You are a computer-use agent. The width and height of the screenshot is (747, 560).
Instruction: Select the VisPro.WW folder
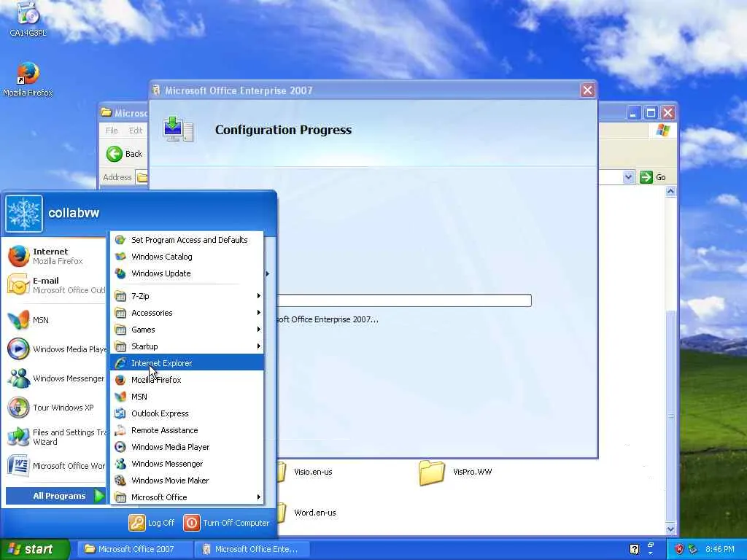(x=455, y=472)
